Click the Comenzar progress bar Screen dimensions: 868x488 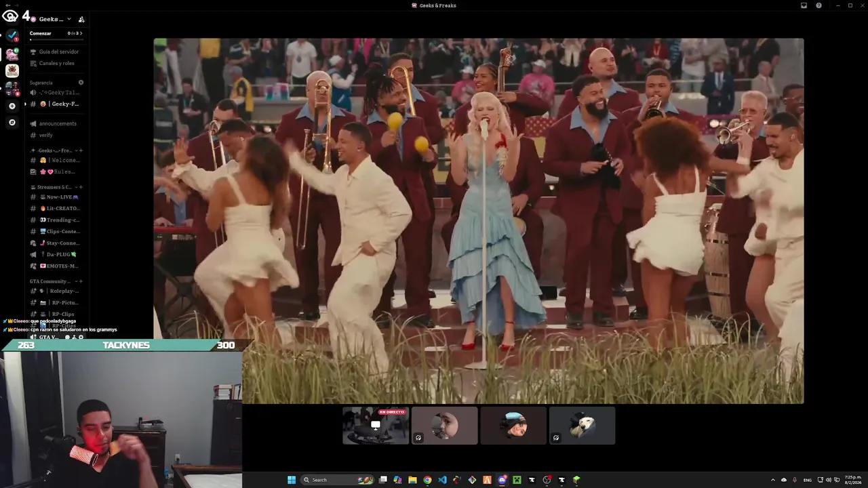tap(56, 39)
